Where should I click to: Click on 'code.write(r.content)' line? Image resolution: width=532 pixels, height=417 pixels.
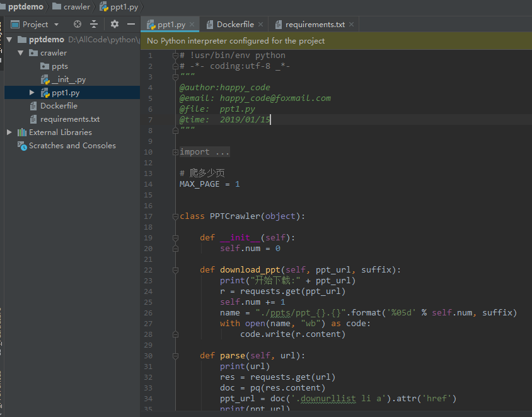(x=292, y=334)
